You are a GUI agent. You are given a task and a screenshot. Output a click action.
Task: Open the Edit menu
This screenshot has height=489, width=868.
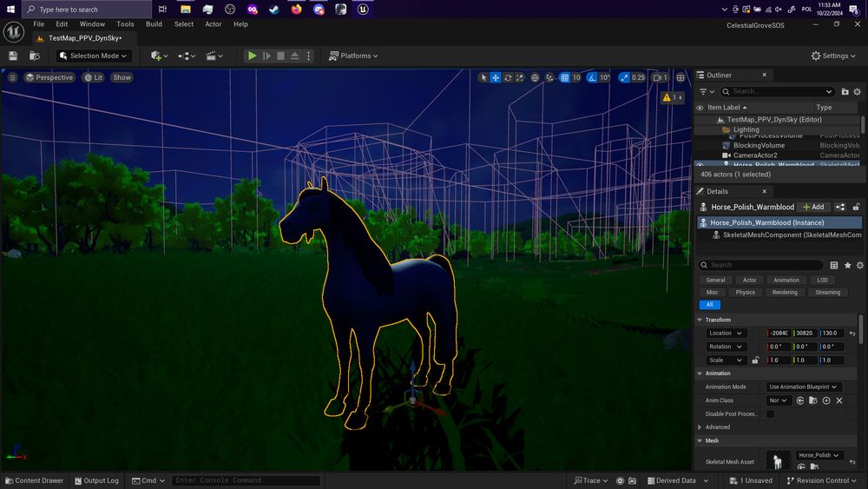point(62,24)
